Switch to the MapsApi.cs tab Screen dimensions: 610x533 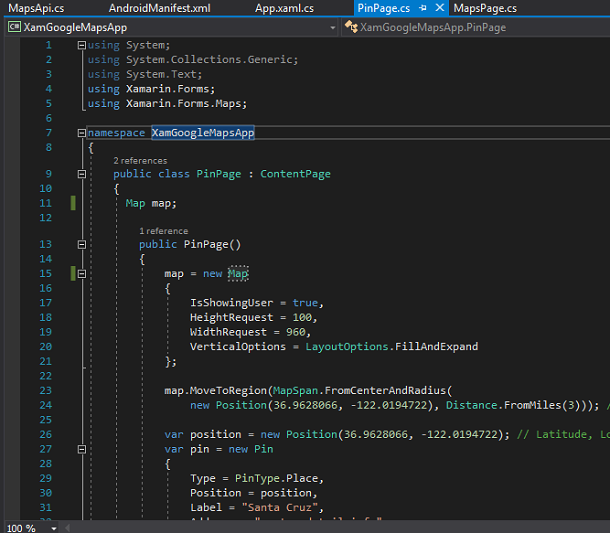pyautogui.click(x=35, y=8)
